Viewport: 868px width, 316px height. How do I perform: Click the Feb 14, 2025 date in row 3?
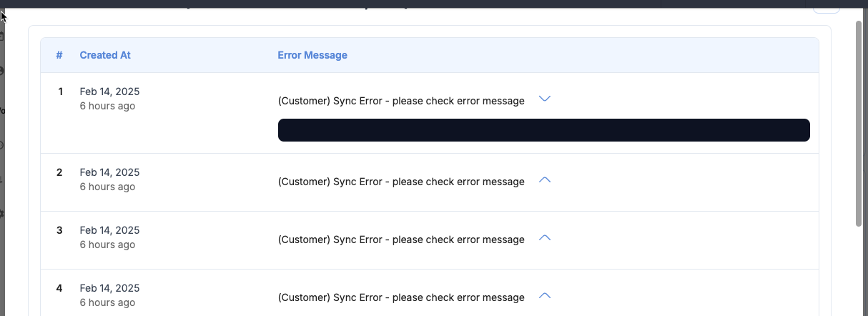[x=109, y=230]
